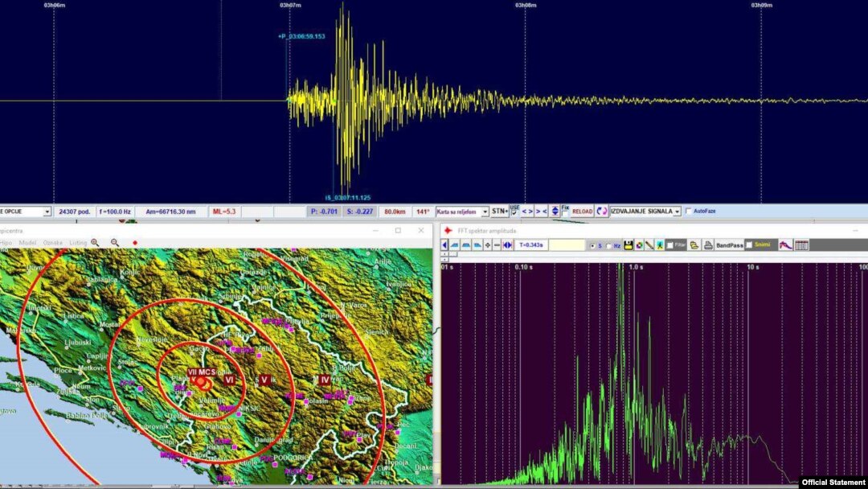
Task: Toggle the USE checkbox
Action: pyautogui.click(x=514, y=212)
